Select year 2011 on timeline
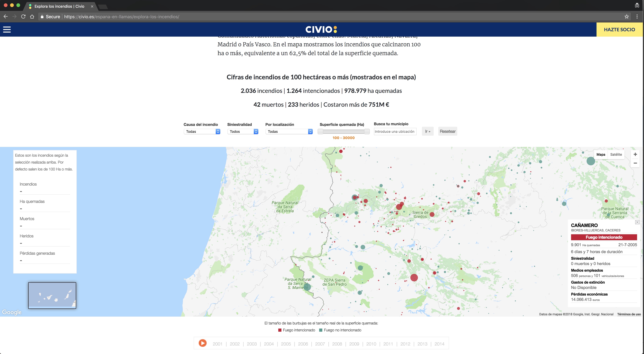Screen dimensions: 644x354 click(388, 344)
